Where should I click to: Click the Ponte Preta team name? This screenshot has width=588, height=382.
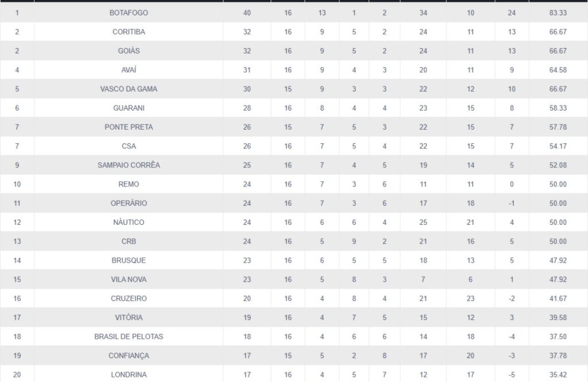[129, 127]
